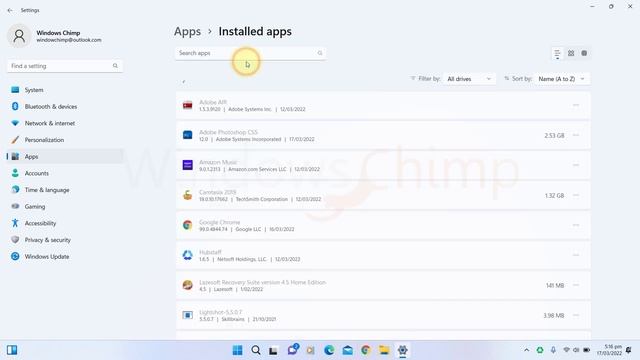Viewport: 640px width, 360px height.
Task: Open more options for Adobe Photoshop CS5
Action: pyautogui.click(x=576, y=136)
